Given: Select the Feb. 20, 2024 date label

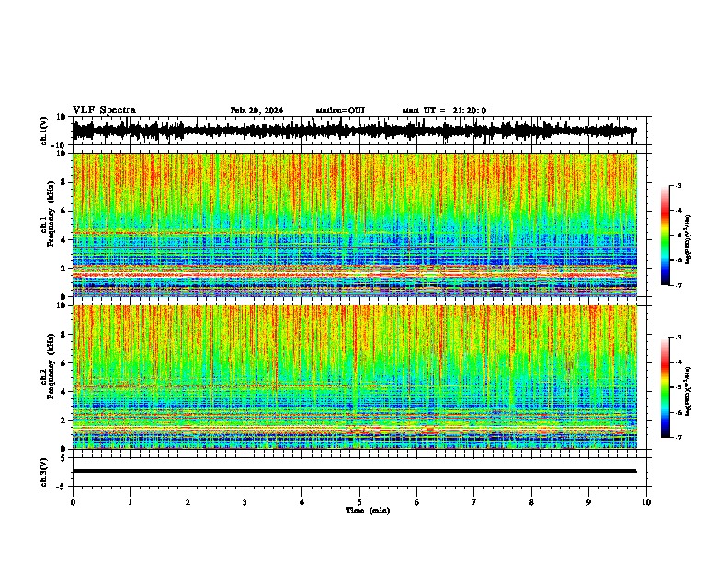Looking at the screenshot, I should tap(256, 110).
